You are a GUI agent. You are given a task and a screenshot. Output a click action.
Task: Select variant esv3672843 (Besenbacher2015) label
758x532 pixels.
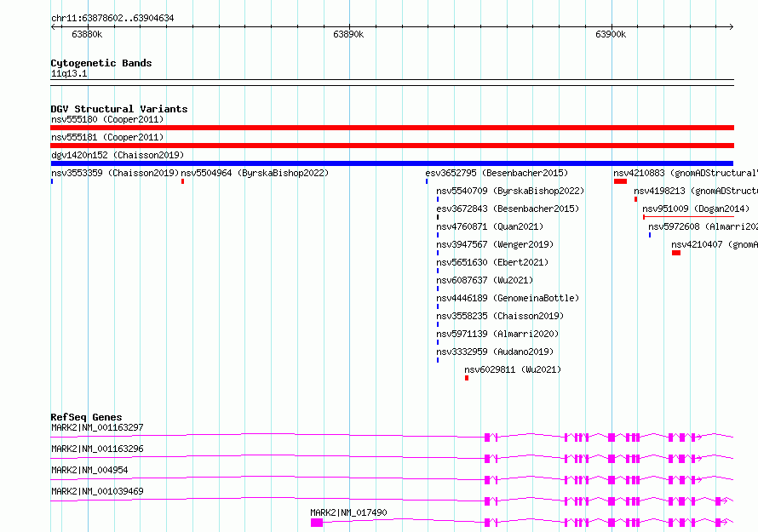pos(508,209)
